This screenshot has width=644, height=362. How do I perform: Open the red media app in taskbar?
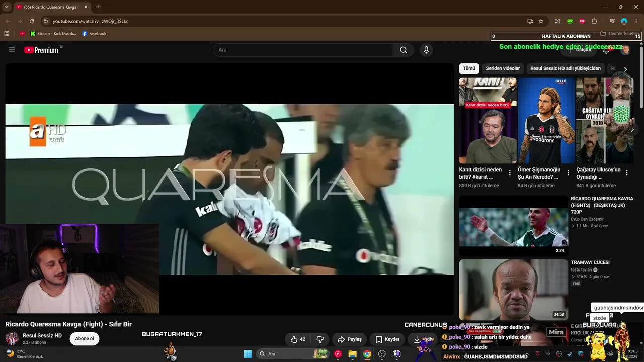(338, 354)
